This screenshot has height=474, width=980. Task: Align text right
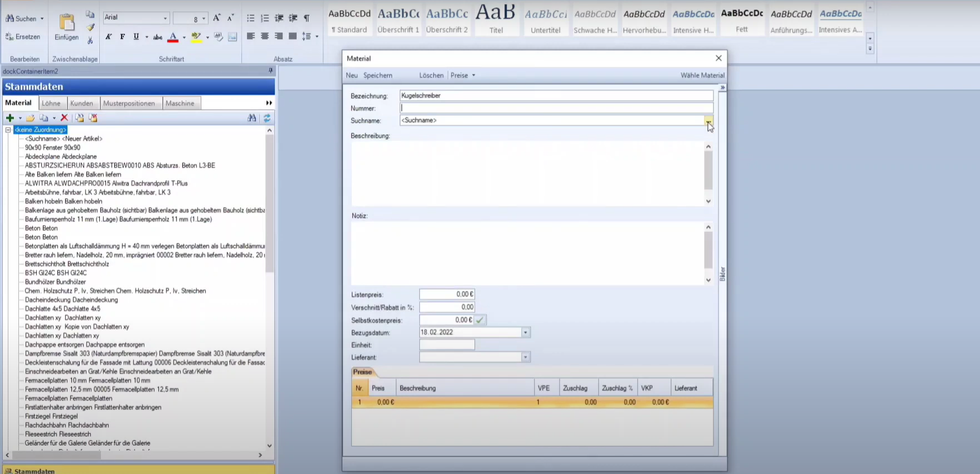click(x=279, y=36)
